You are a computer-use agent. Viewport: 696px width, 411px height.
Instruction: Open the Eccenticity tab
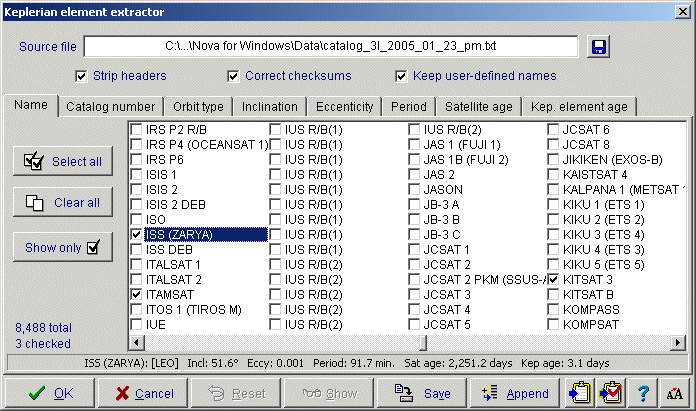coord(344,107)
